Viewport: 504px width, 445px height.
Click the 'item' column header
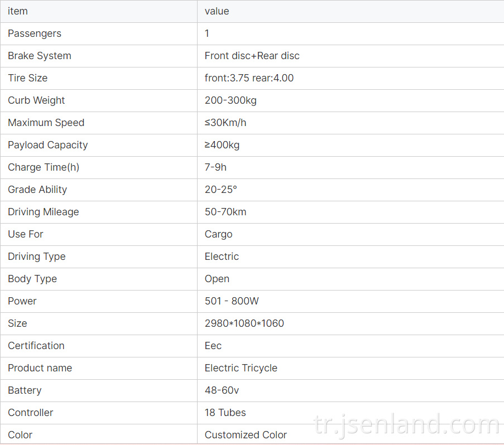point(18,11)
